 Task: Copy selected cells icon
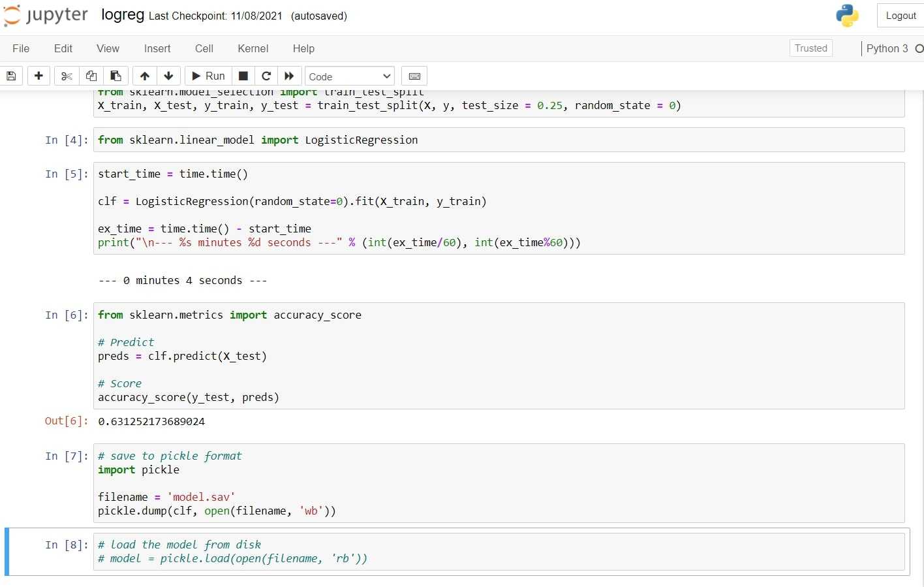(x=91, y=76)
